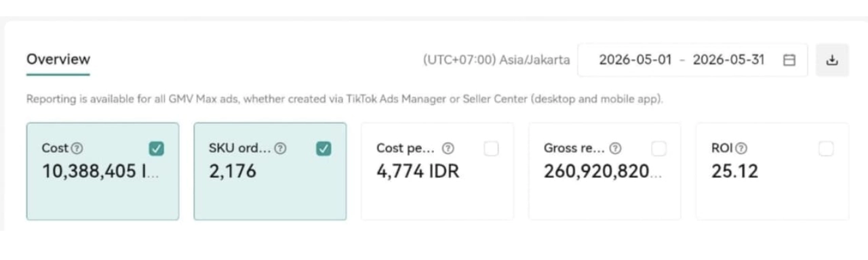Open the calendar icon in date range
Screen dimensions: 868x260
coord(789,60)
